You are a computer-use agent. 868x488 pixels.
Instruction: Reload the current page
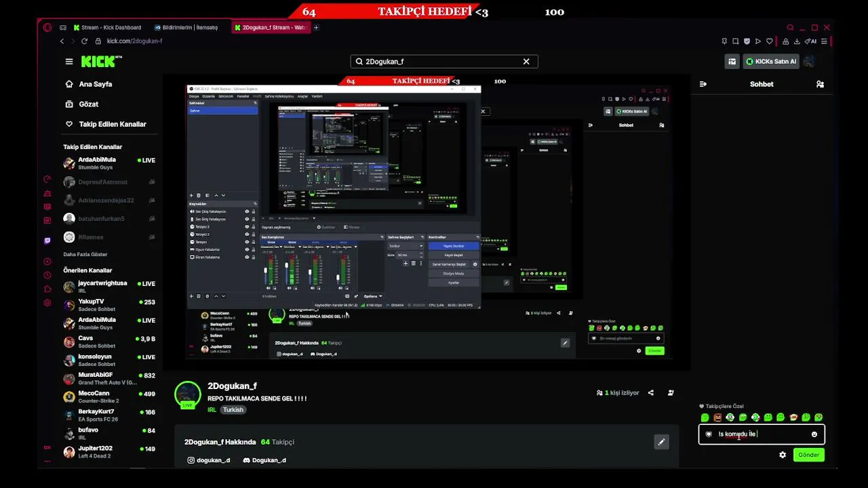click(84, 41)
